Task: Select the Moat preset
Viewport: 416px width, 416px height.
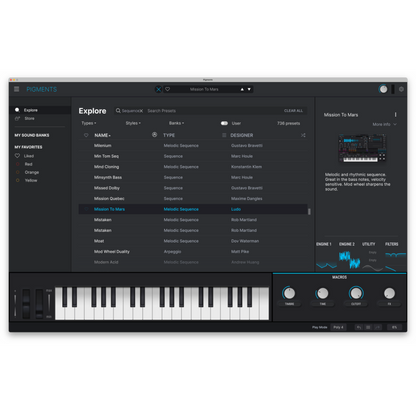Action: click(x=193, y=241)
